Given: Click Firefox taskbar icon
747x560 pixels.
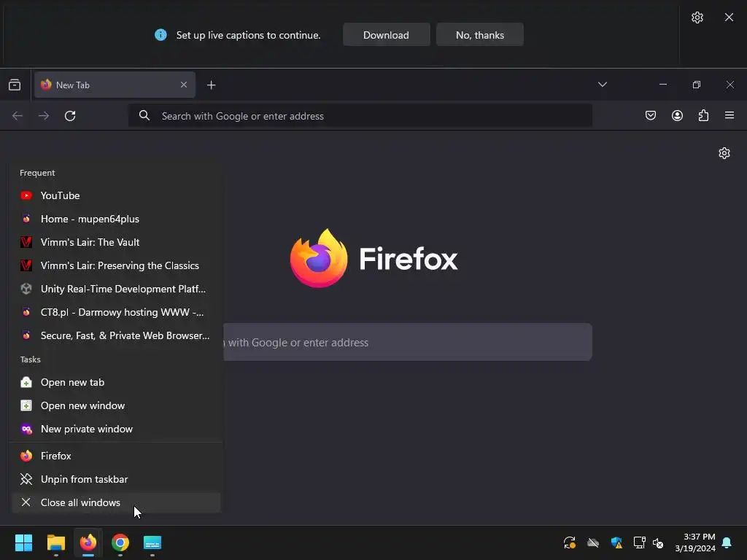Looking at the screenshot, I should tap(88, 542).
